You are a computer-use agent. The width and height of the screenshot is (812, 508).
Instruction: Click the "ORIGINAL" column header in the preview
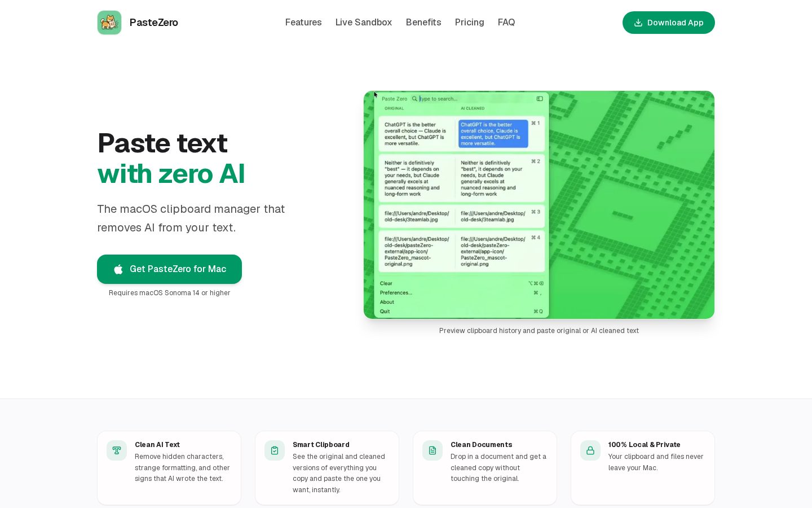point(394,108)
